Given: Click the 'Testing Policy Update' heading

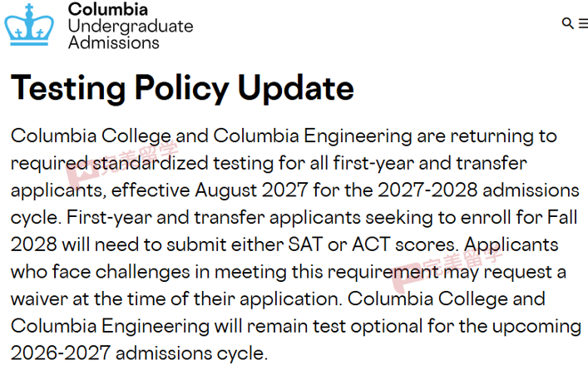Looking at the screenshot, I should [182, 88].
